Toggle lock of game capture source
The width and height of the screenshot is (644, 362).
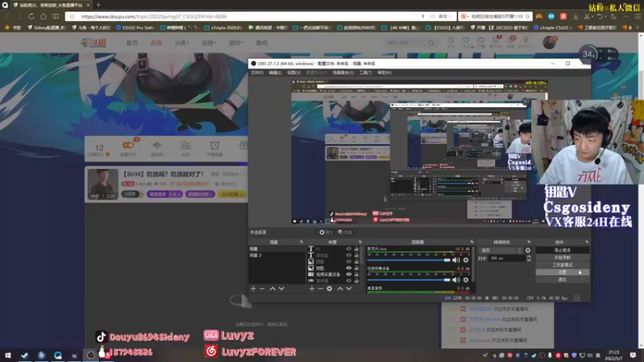pyautogui.click(x=356, y=281)
